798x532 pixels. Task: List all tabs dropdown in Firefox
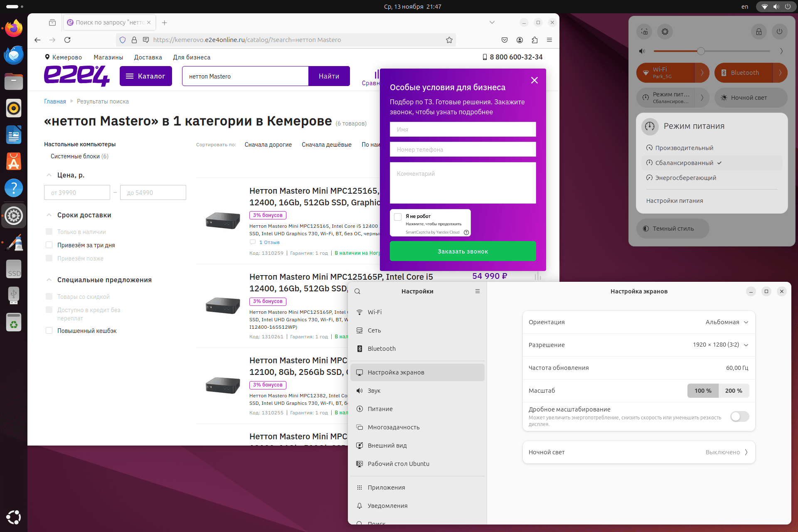(x=492, y=22)
